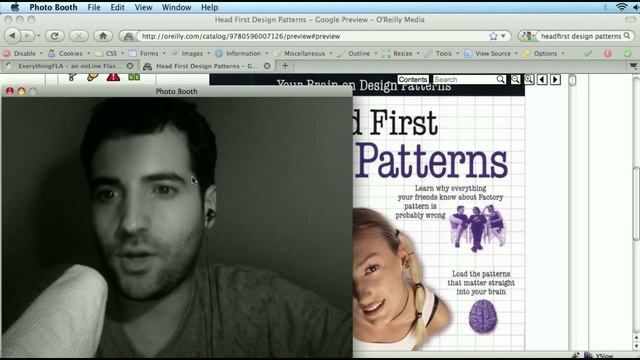Go back with the browser Back arrow

pos(12,36)
